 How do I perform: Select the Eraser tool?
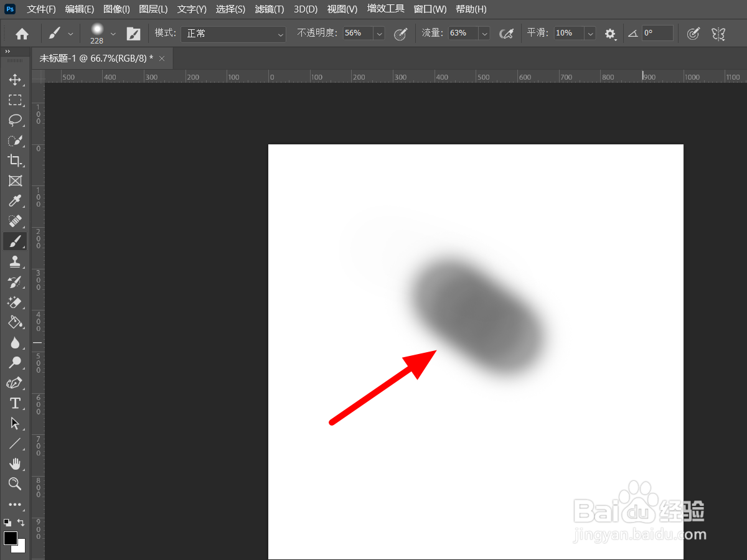[15, 302]
